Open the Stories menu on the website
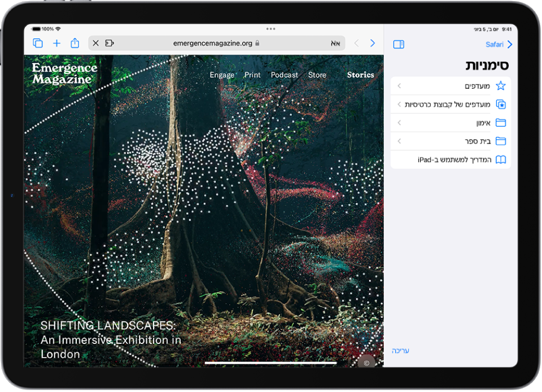 (360, 75)
